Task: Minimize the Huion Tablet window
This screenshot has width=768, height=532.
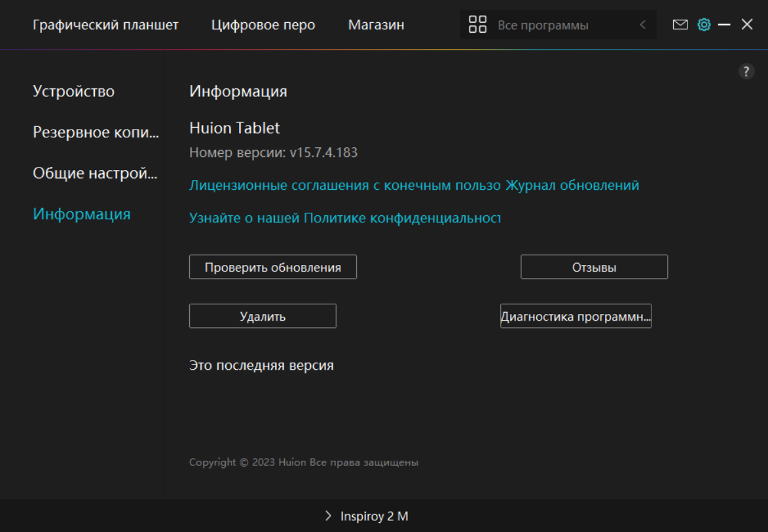Action: point(724,25)
